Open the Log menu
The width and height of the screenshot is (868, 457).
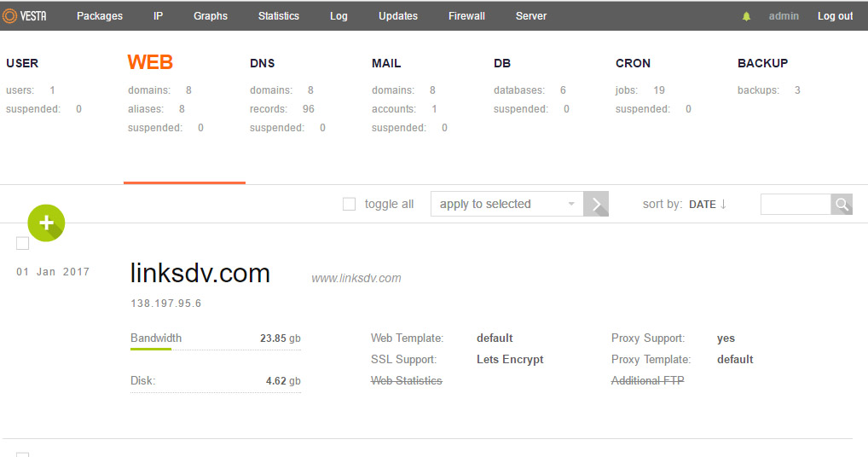click(339, 16)
